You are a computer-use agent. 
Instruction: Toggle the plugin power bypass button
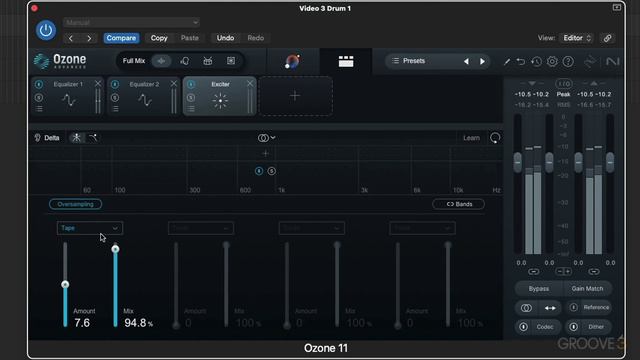46,30
